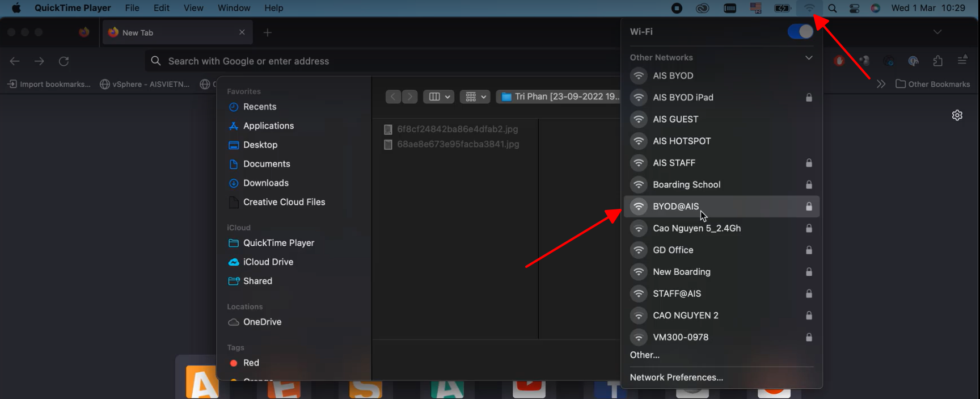Click the Firefox back arrow
The height and width of the screenshot is (399, 980).
click(x=15, y=61)
